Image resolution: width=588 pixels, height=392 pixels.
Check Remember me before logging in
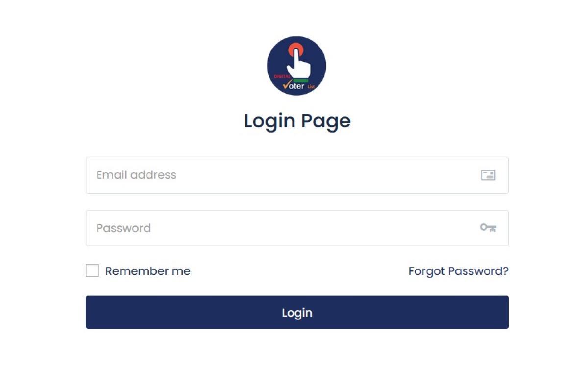(x=92, y=270)
